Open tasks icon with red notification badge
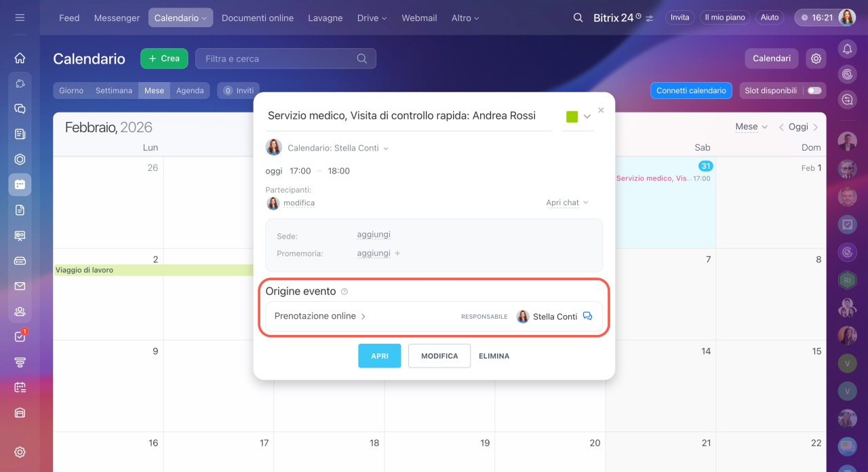The image size is (868, 472). pos(20,337)
